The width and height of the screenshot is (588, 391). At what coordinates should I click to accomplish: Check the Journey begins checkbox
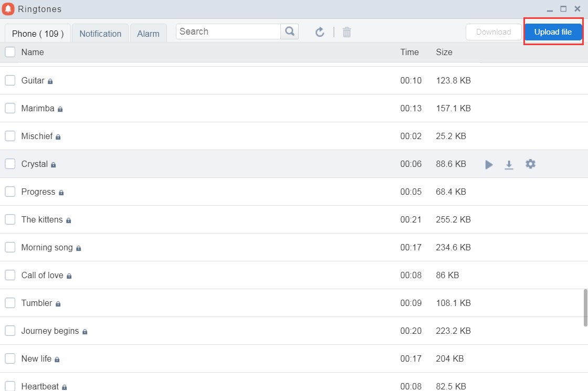point(10,331)
